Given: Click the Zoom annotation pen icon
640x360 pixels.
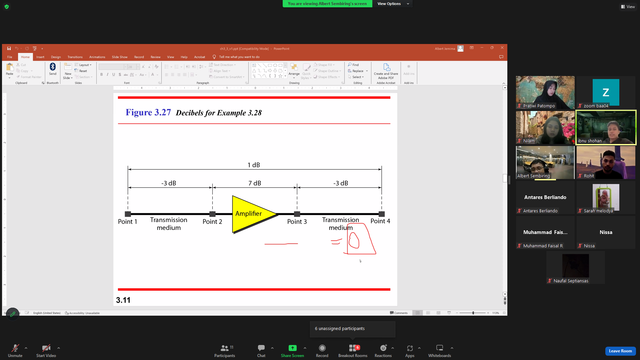Looking at the screenshot, I should tap(12, 314).
